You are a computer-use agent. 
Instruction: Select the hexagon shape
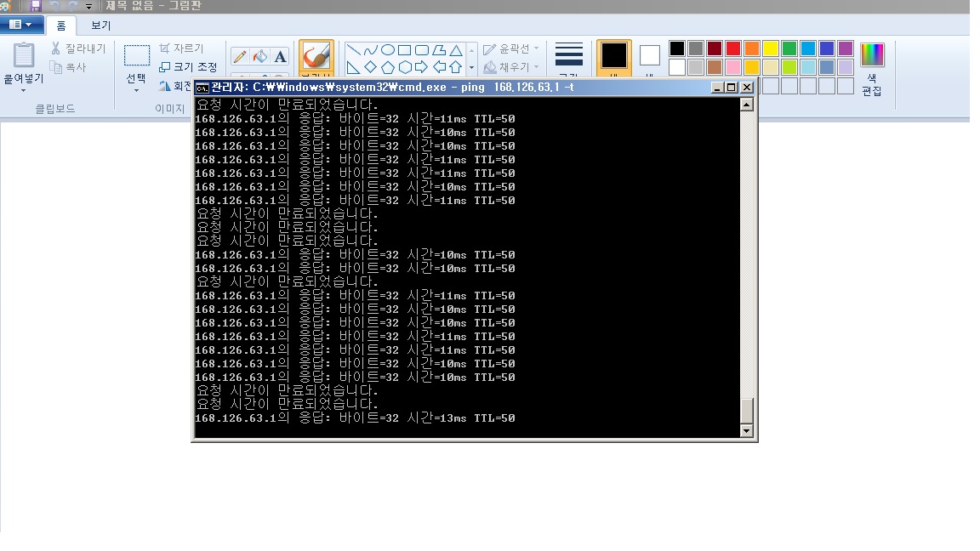(404, 67)
